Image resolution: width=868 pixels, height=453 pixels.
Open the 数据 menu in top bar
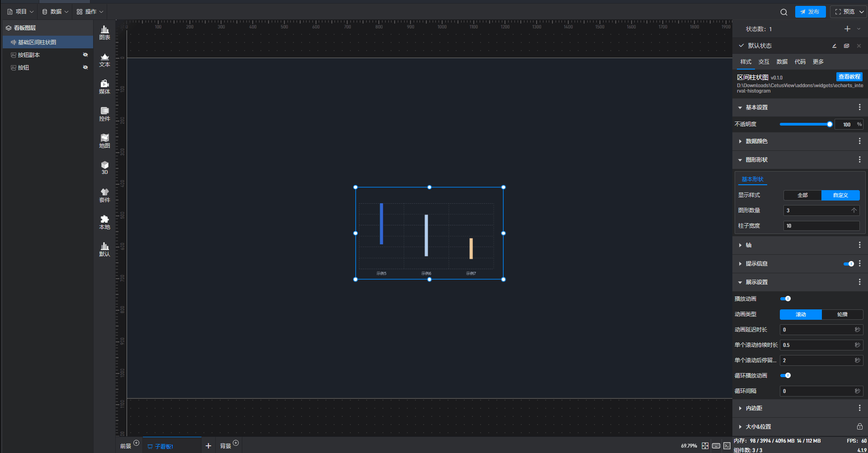55,12
